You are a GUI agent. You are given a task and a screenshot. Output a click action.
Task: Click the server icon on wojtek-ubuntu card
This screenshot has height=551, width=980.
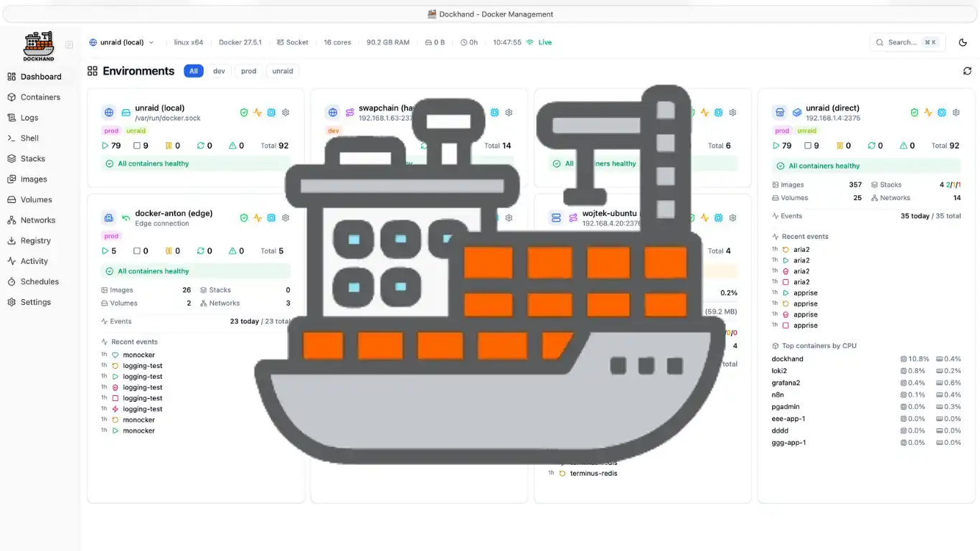coord(556,218)
